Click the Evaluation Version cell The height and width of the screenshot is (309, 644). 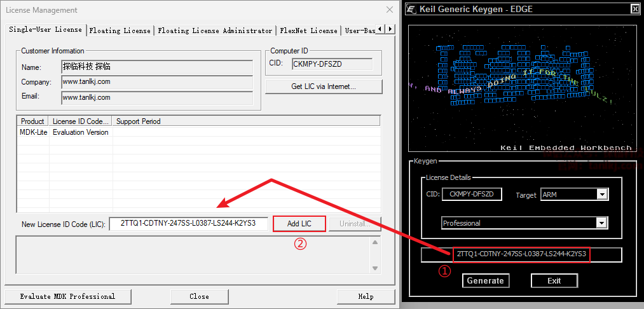tap(81, 132)
